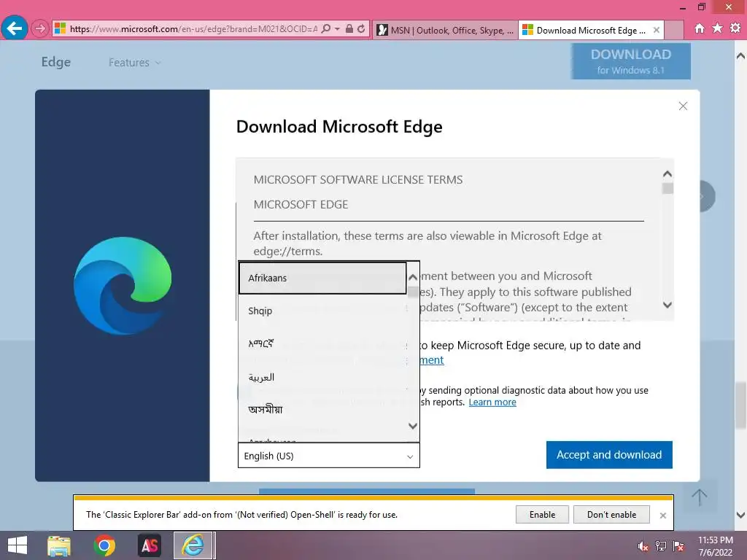Click the Home icon in IE toolbar
Image resolution: width=747 pixels, height=560 pixels.
click(x=699, y=28)
